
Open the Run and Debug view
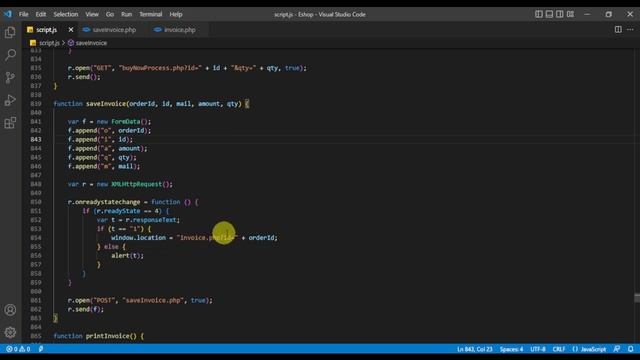click(x=10, y=100)
